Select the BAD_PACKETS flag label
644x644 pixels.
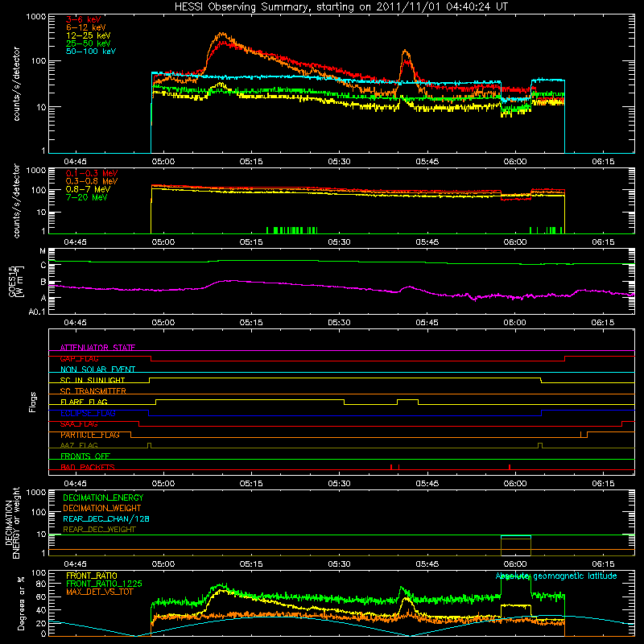coord(88,467)
